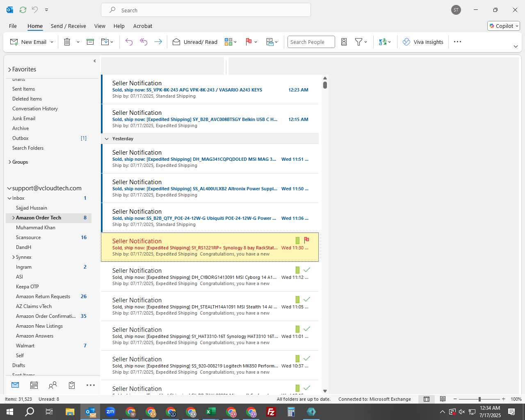The width and height of the screenshot is (525, 420).
Task: Click the Undo icon in title bar
Action: (35, 9)
